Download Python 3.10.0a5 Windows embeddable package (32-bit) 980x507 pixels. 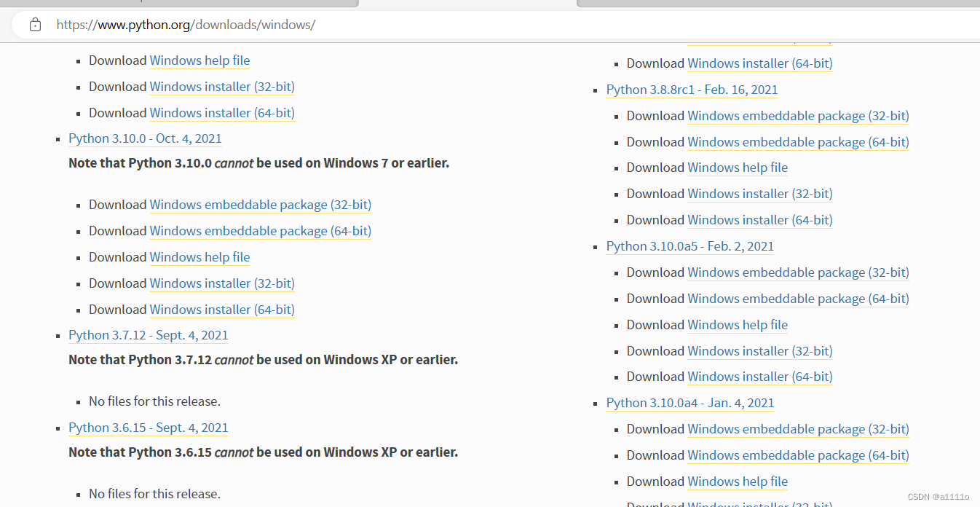pos(798,272)
